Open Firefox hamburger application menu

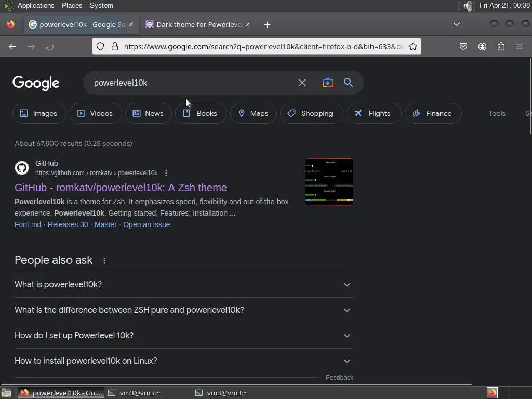(x=520, y=46)
